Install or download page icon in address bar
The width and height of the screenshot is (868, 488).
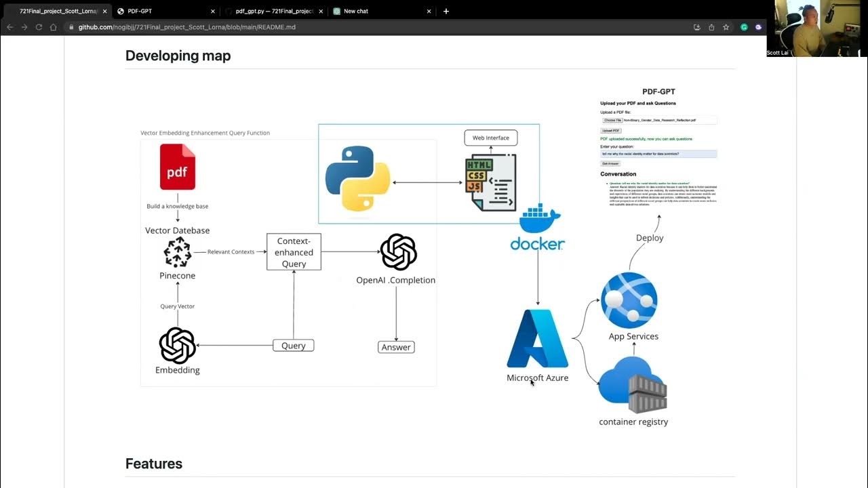pyautogui.click(x=697, y=27)
